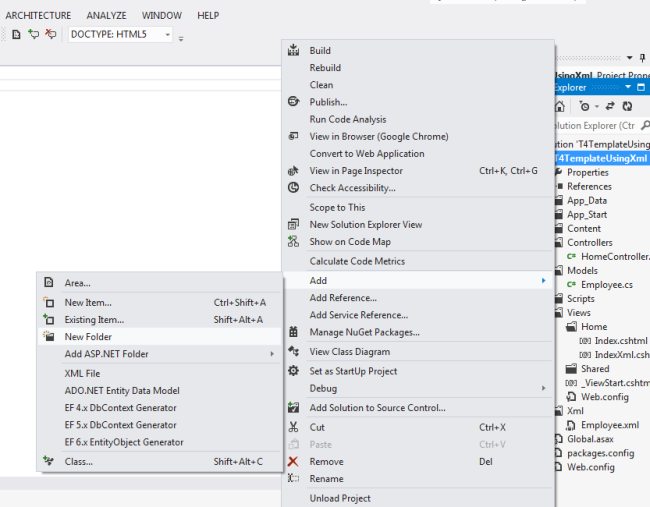
Task: Click the red Remove X icon
Action: pos(293,461)
